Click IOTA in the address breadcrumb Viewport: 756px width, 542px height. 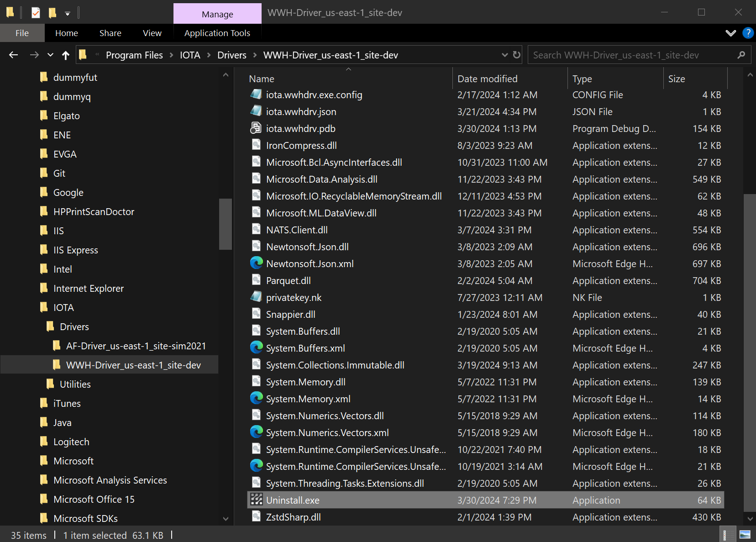190,55
